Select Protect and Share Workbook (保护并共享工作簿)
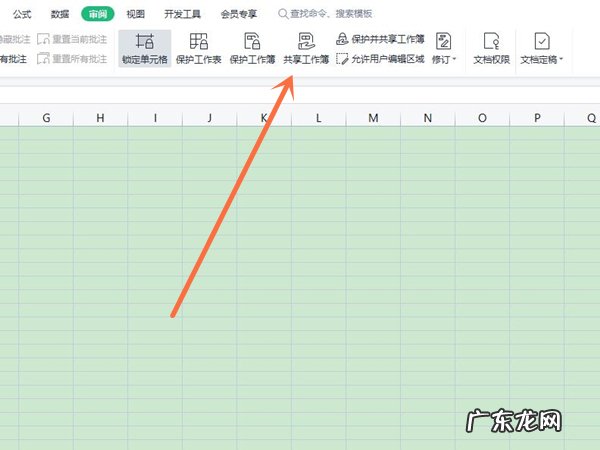The height and width of the screenshot is (450, 600). point(380,39)
